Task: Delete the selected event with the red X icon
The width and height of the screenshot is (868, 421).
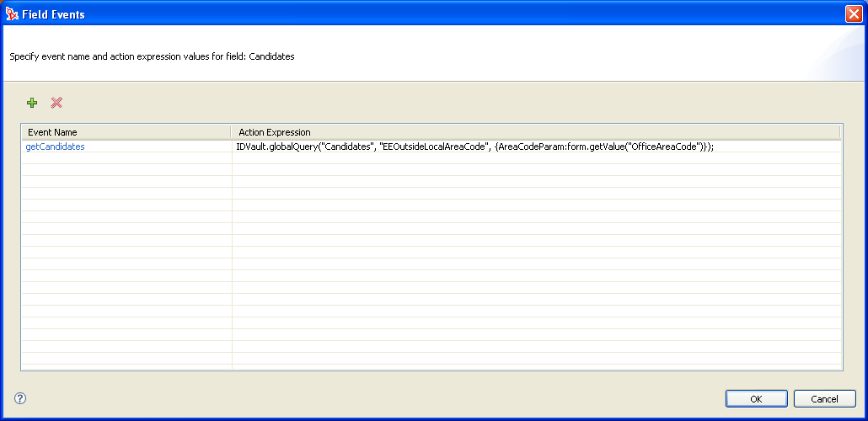Action: tap(56, 103)
